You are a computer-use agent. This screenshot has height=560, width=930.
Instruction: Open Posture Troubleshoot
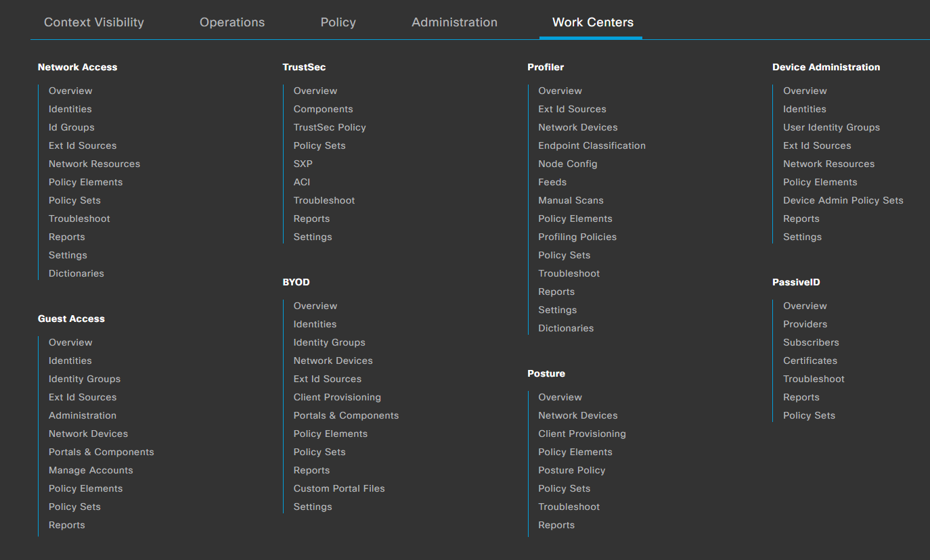pos(569,507)
